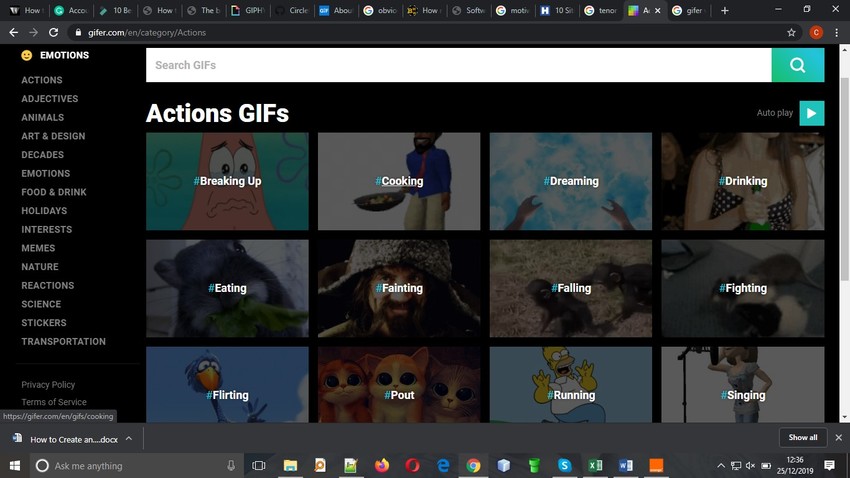Show hidden system tray icons
The width and height of the screenshot is (850, 478).
(720, 466)
